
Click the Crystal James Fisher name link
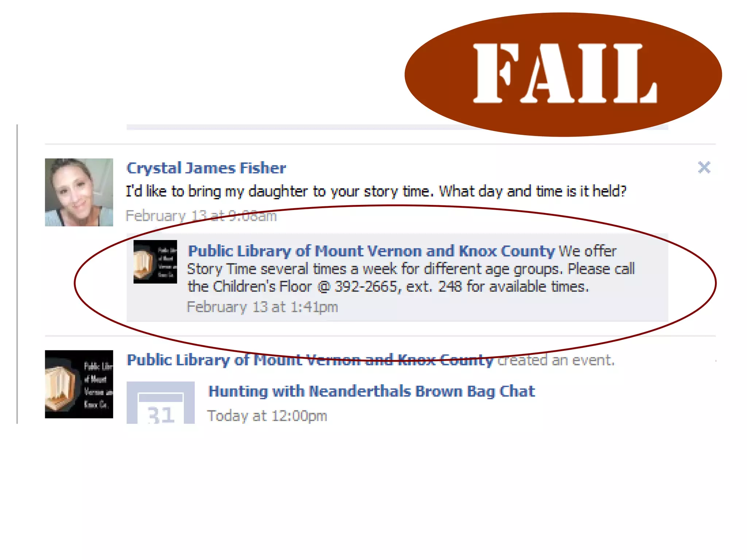click(x=206, y=168)
